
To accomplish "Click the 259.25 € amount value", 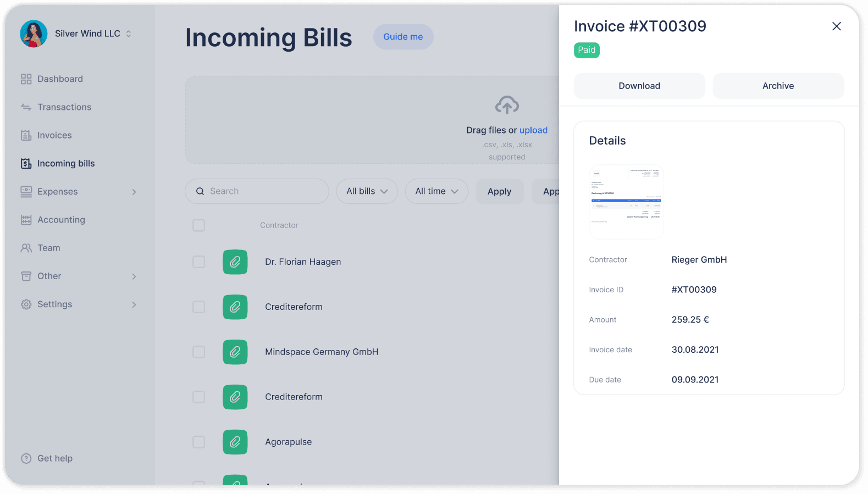I will click(x=690, y=320).
